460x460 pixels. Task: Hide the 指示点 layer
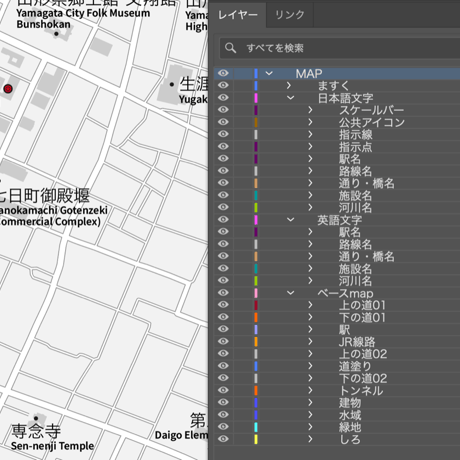(223, 146)
